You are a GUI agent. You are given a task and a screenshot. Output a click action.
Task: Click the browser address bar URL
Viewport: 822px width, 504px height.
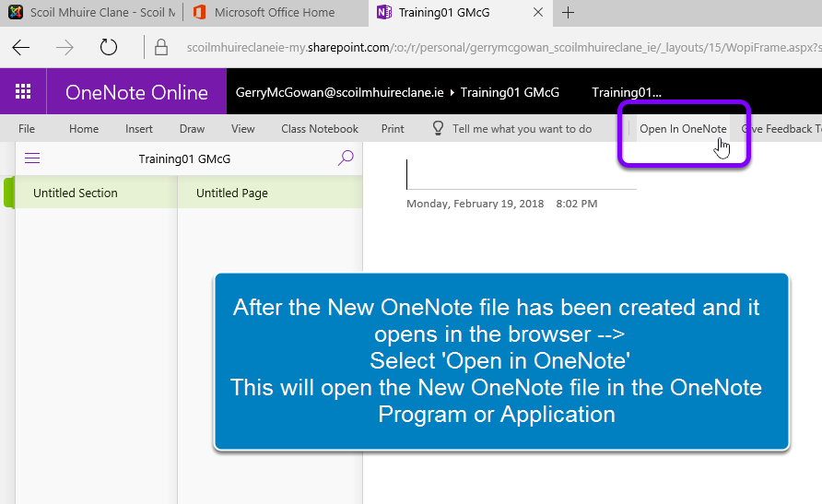click(x=503, y=48)
